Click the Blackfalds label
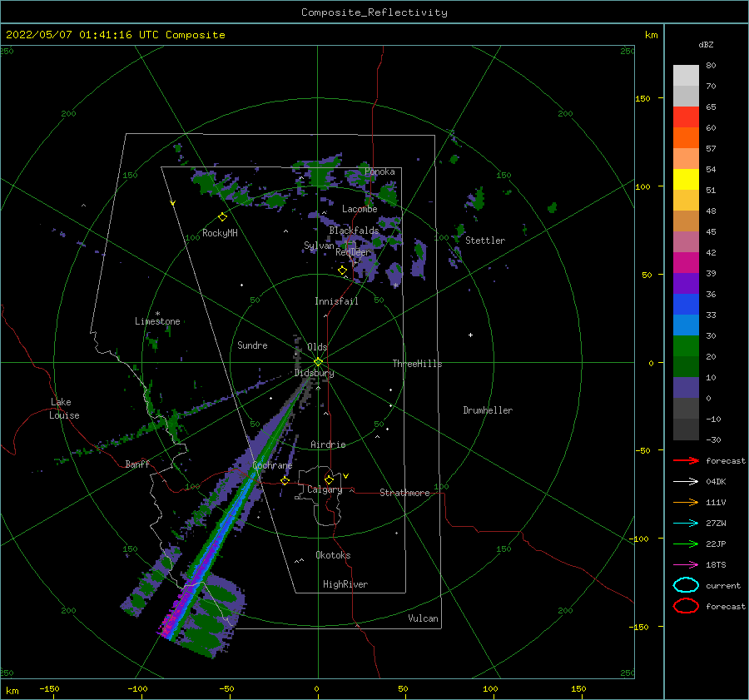 [x=354, y=231]
